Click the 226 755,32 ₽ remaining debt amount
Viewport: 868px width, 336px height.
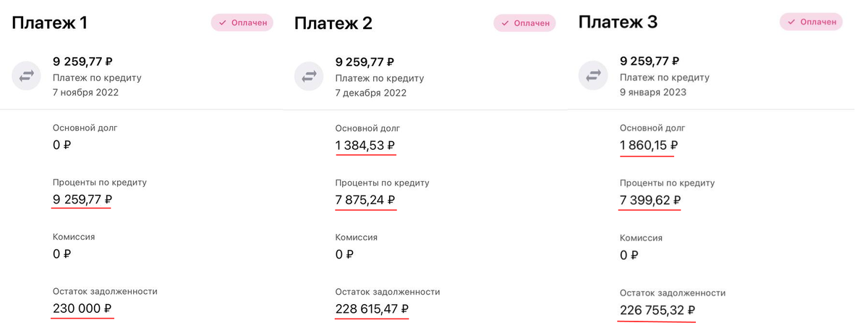click(658, 311)
